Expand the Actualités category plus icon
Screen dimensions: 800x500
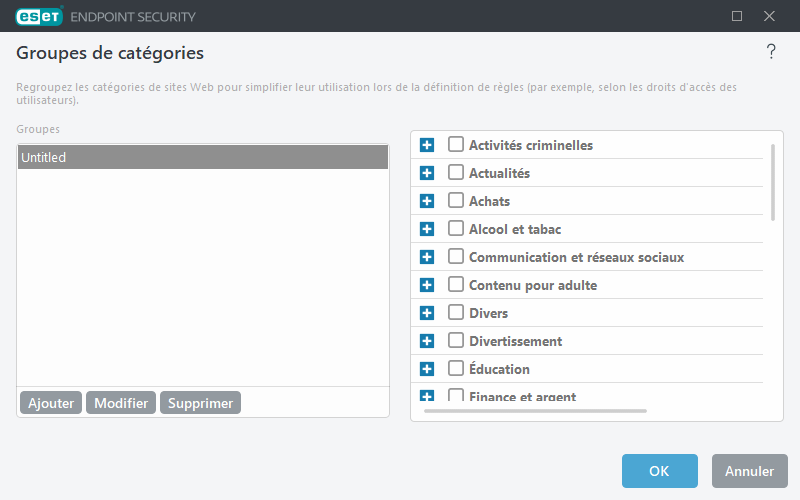(x=427, y=173)
